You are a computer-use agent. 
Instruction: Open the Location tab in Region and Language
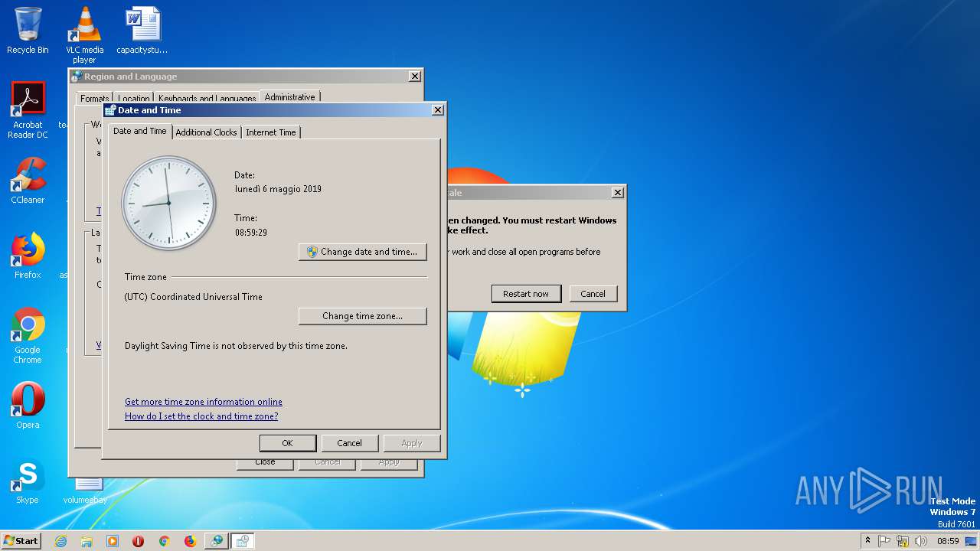(134, 98)
